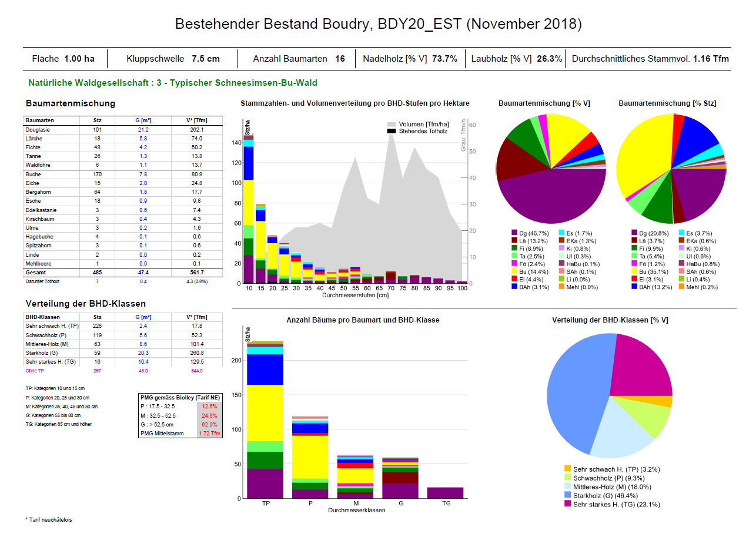Click the Stz column header in BHD-Klassen table
The image size is (756, 534).
(97, 317)
